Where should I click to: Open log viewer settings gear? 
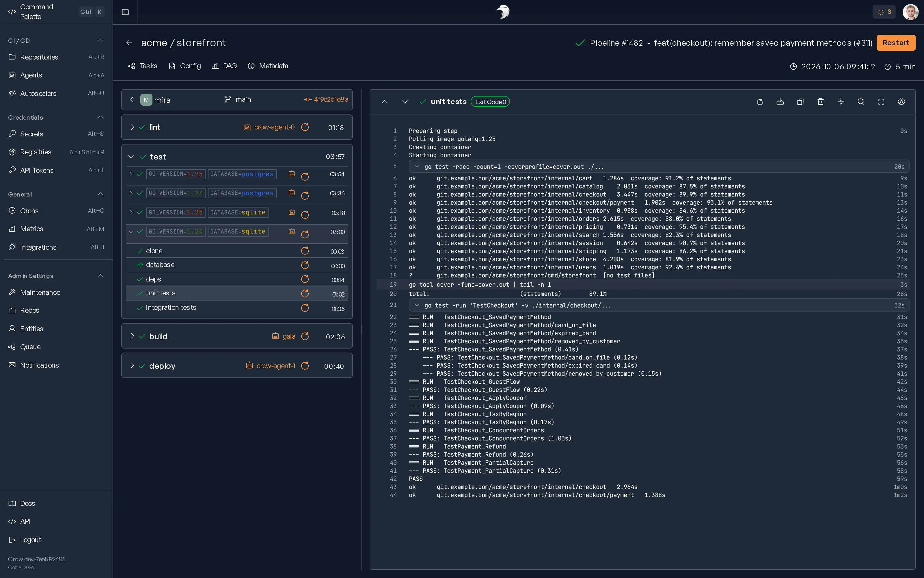coord(901,102)
